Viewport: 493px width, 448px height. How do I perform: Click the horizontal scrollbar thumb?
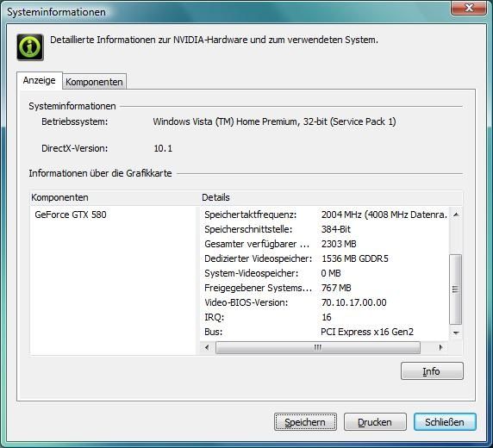tap(318, 347)
